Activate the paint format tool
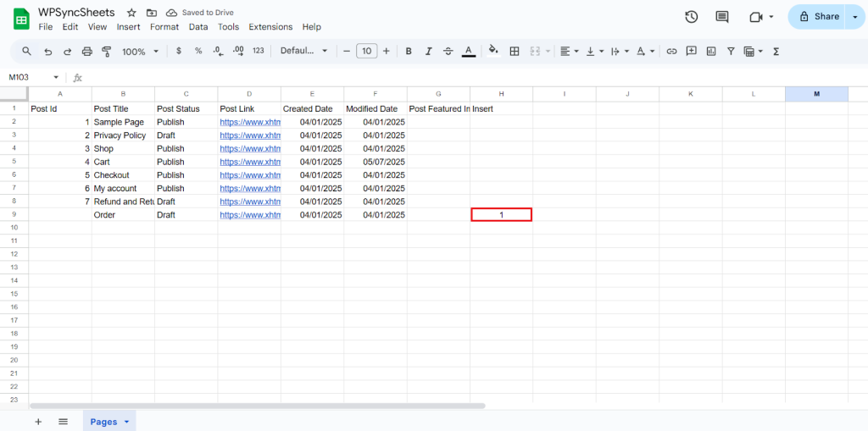 [107, 52]
